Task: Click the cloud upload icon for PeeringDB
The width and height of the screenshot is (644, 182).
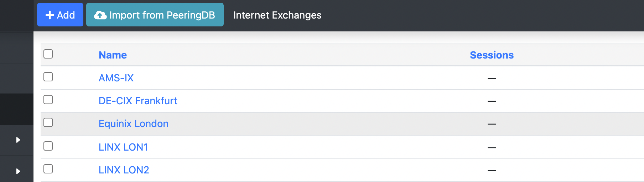Action: (x=100, y=15)
